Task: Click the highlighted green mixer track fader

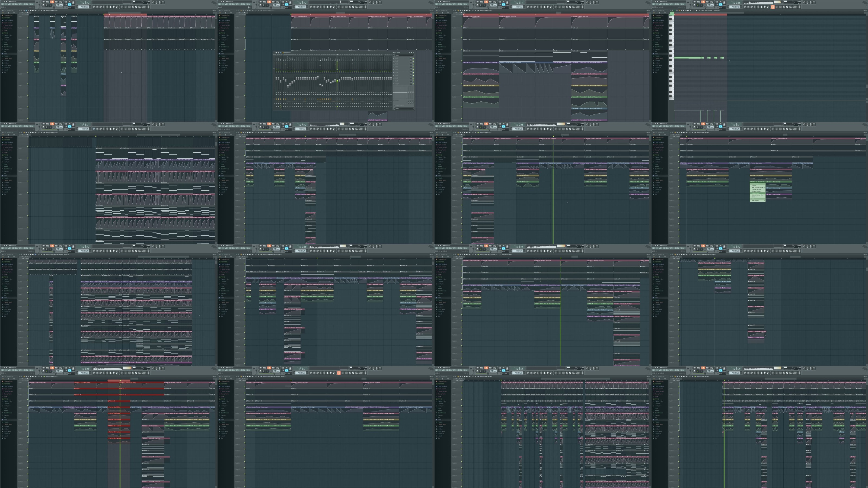Action: point(337,81)
